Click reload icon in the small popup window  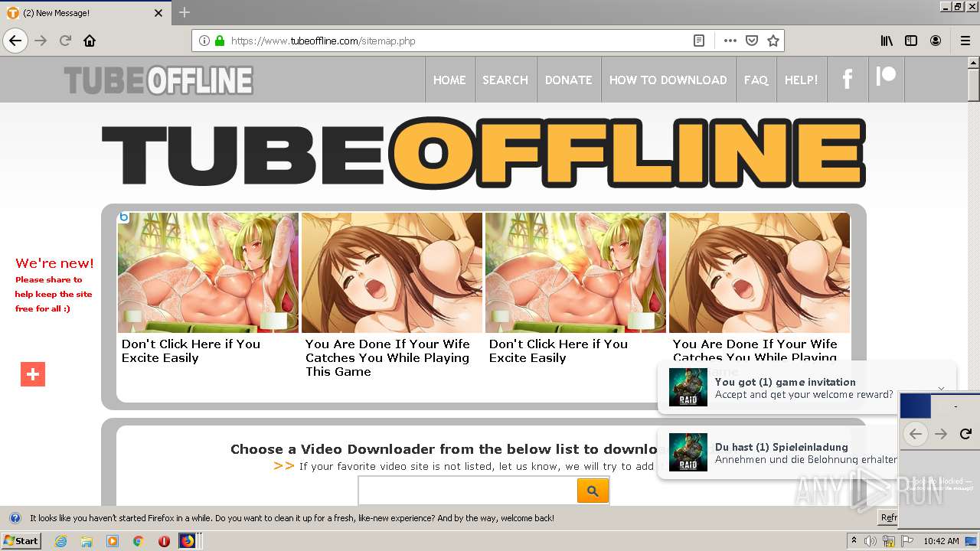click(965, 434)
